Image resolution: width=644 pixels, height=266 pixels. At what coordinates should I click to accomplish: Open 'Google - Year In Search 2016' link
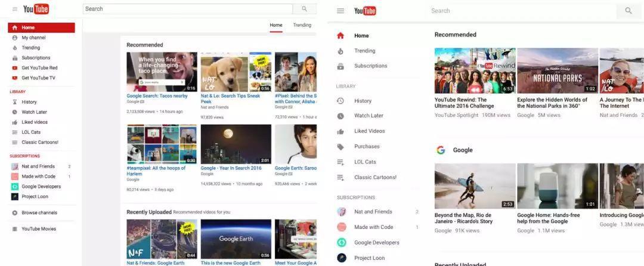point(231,168)
